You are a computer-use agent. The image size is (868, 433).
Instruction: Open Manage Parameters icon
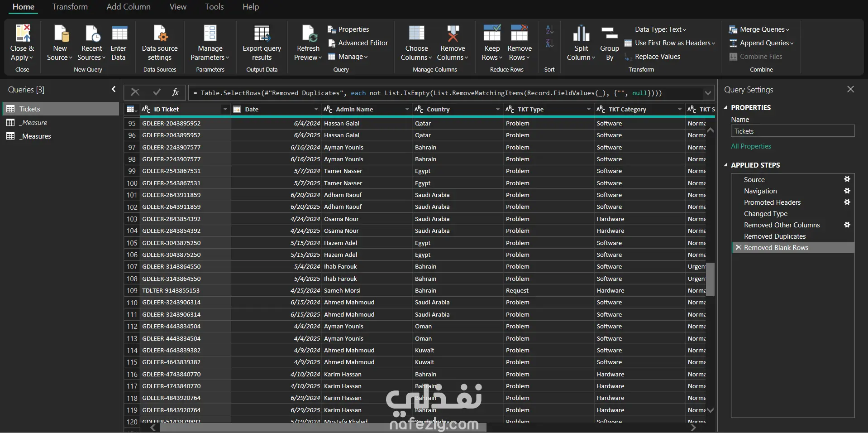point(210,33)
